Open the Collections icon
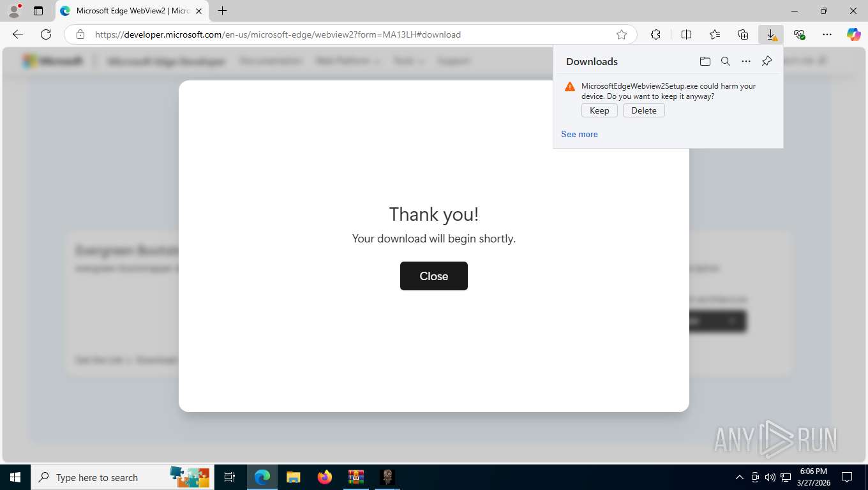The image size is (868, 490). [743, 34]
